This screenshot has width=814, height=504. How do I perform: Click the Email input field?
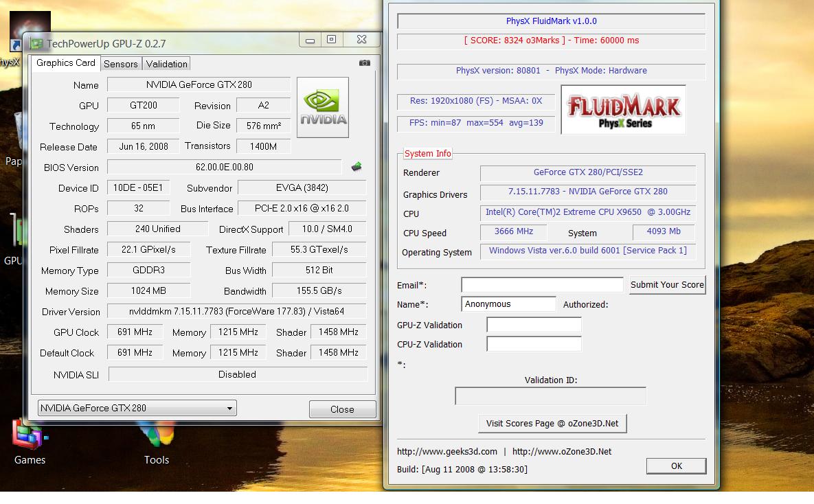pyautogui.click(x=542, y=284)
